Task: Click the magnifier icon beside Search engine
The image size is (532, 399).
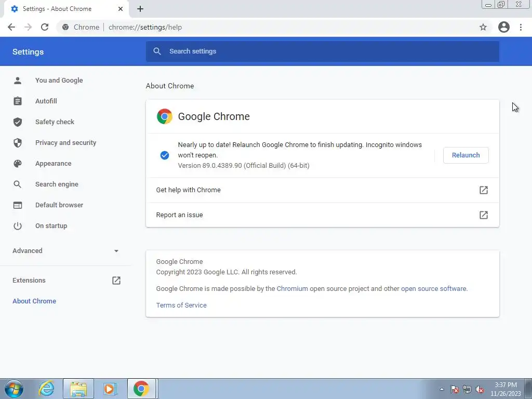Action: 18,184
